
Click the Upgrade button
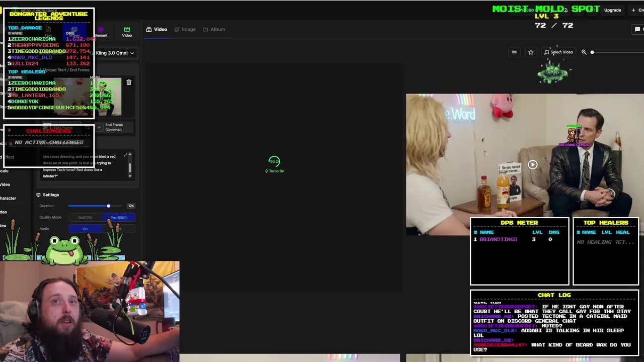coord(612,10)
